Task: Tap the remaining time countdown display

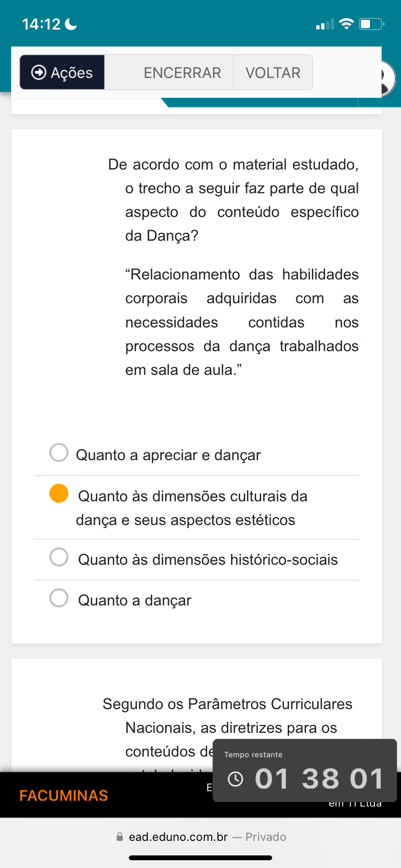Action: pos(319,779)
